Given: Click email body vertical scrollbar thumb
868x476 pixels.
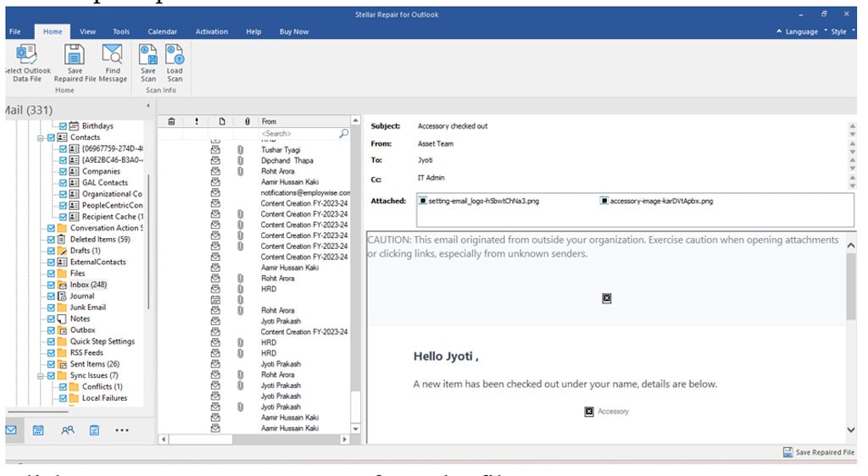Looking at the screenshot, I should (x=851, y=285).
